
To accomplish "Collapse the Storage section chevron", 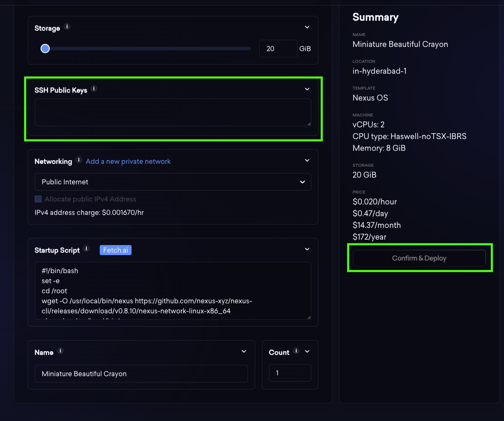I will point(307,27).
